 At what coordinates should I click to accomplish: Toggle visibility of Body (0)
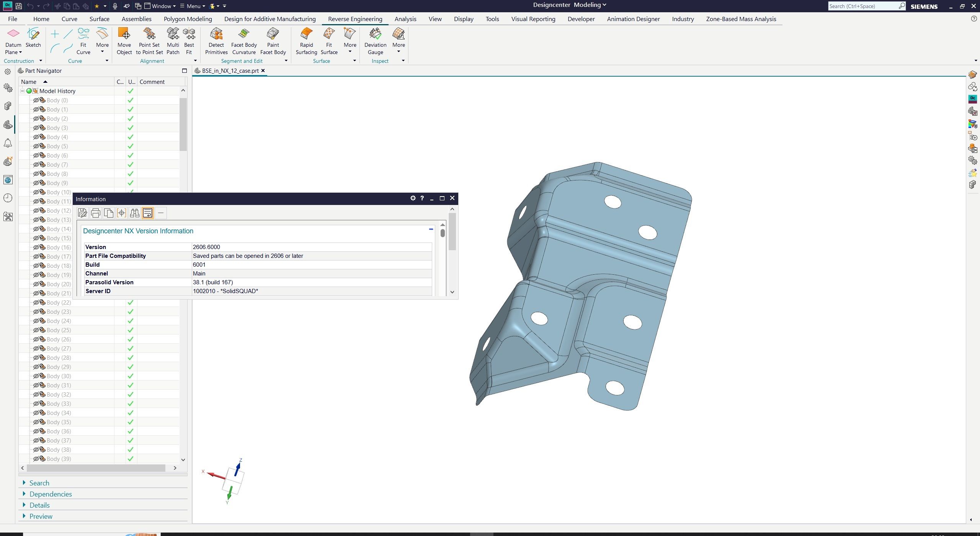(x=36, y=100)
